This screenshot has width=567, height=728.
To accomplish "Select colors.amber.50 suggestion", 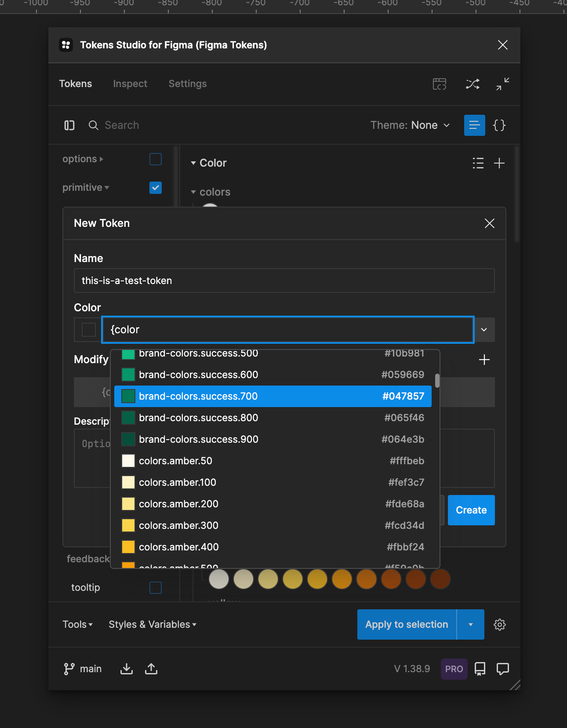I will (273, 461).
